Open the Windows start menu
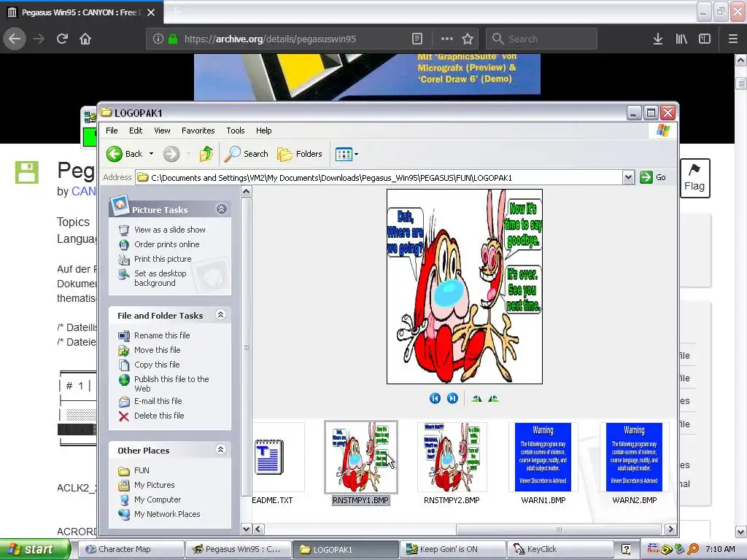 [35, 549]
